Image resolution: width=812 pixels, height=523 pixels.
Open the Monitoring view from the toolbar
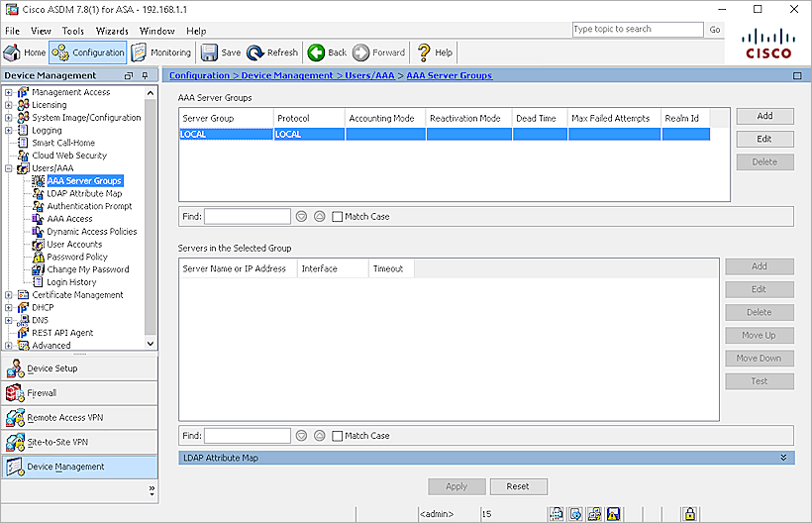click(142, 52)
